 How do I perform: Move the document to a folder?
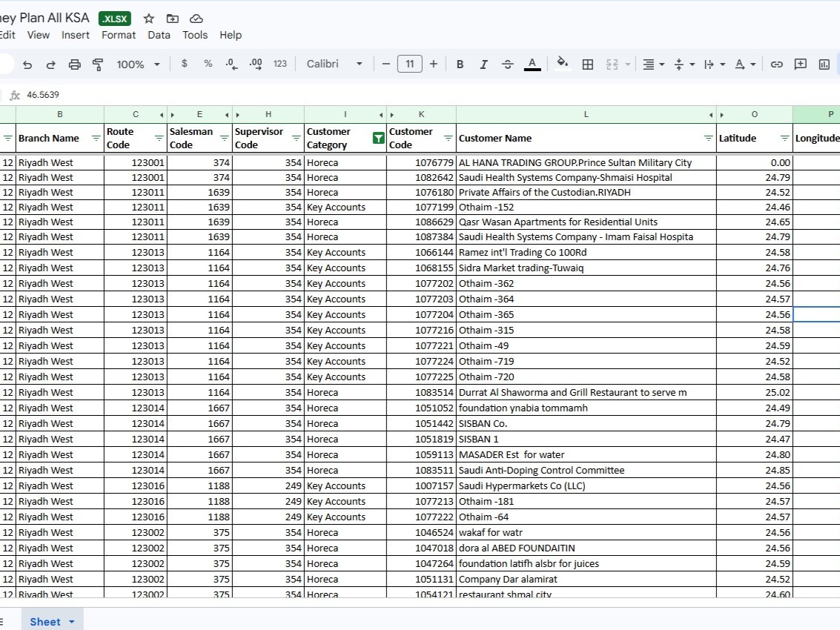pyautogui.click(x=173, y=19)
